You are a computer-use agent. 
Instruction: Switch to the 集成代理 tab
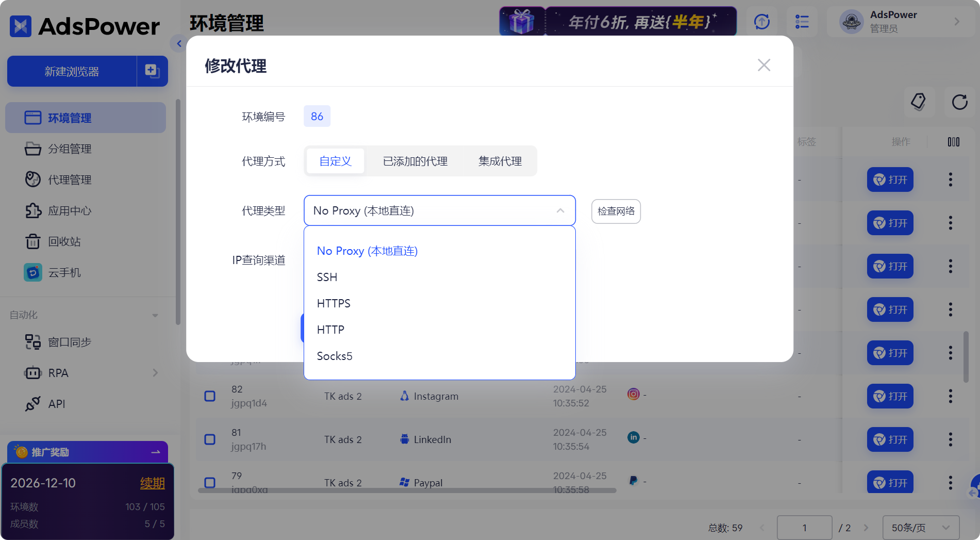click(x=500, y=161)
